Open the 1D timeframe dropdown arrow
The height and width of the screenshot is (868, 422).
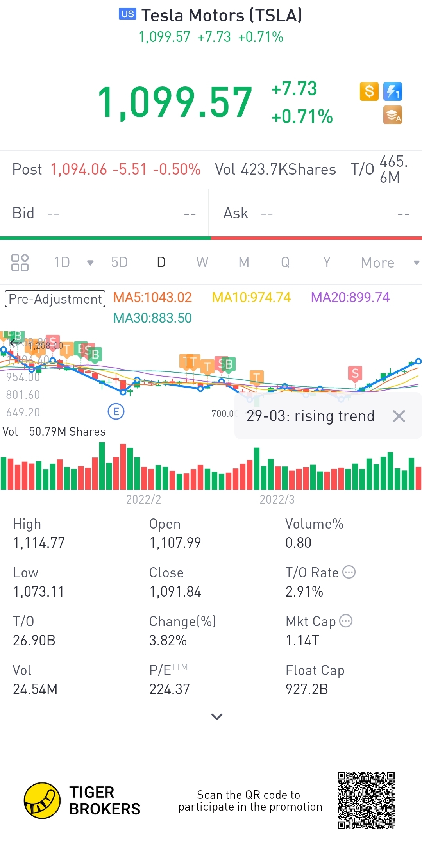pos(90,263)
